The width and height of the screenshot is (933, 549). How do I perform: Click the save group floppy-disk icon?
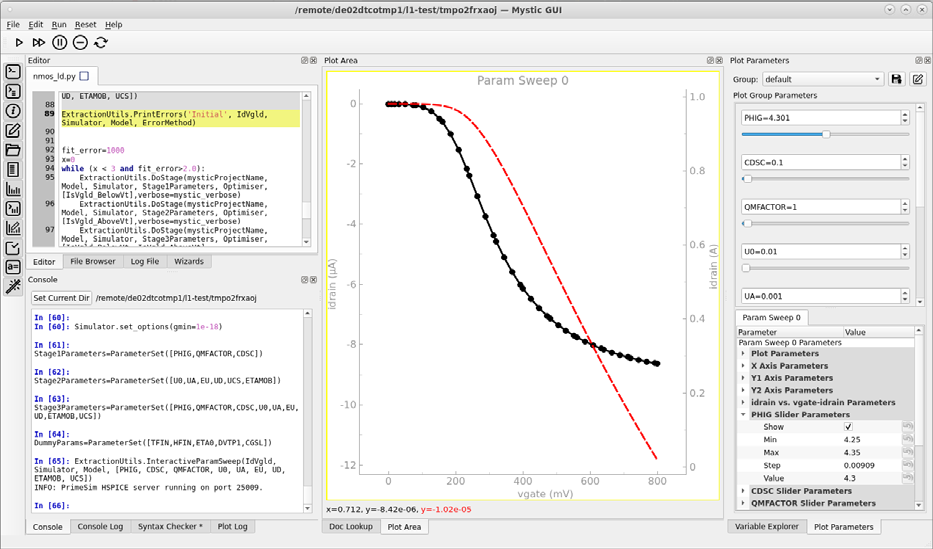point(897,79)
